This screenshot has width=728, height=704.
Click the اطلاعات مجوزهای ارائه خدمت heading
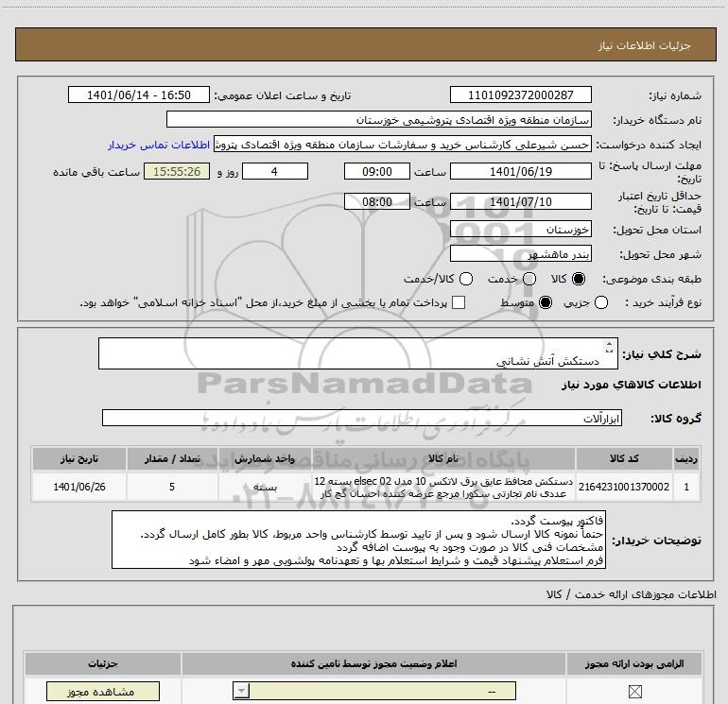pyautogui.click(x=631, y=594)
